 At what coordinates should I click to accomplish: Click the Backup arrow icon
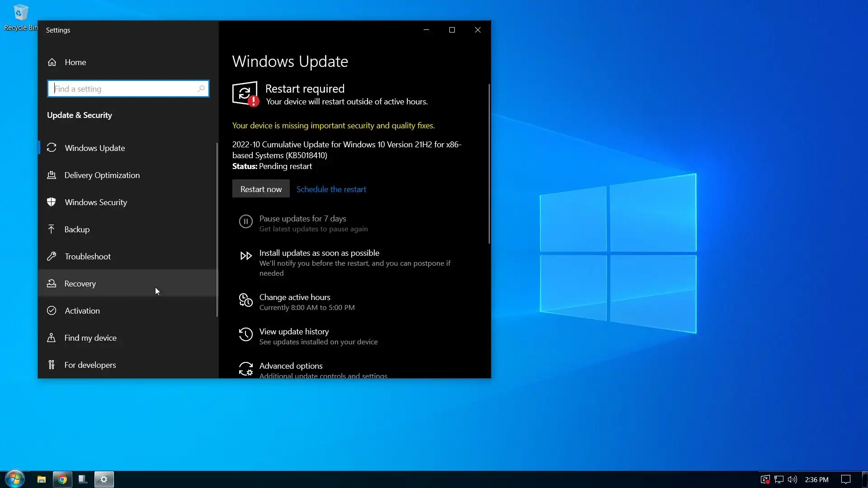(x=52, y=229)
